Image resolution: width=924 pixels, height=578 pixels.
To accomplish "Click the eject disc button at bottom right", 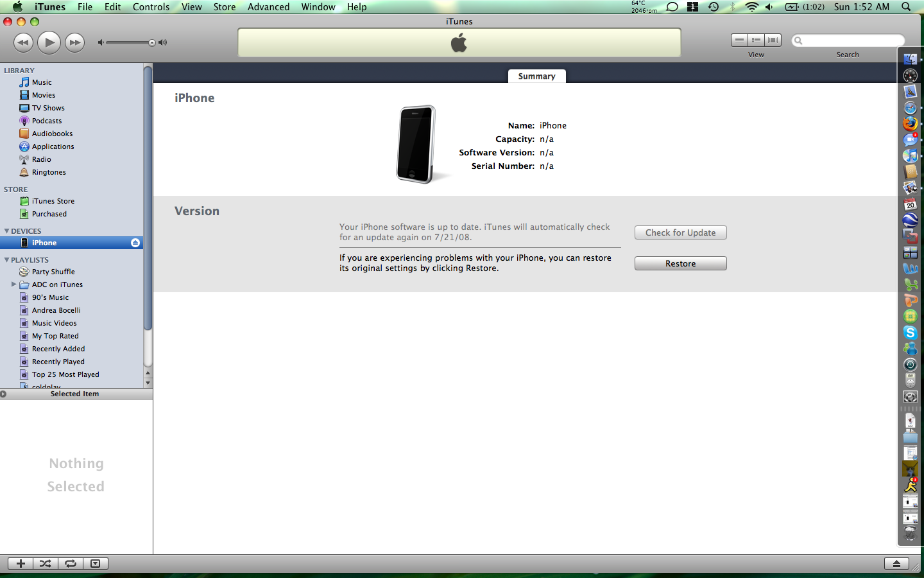I will pos(896,563).
